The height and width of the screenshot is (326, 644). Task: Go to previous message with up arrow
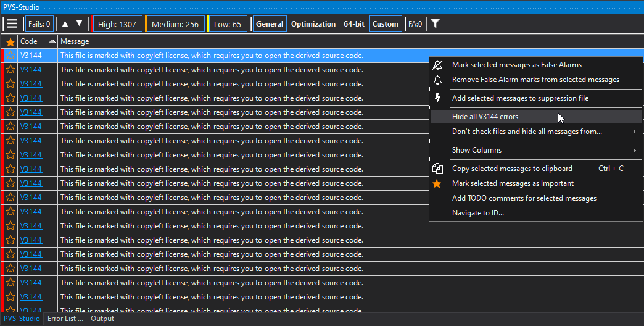click(x=65, y=24)
